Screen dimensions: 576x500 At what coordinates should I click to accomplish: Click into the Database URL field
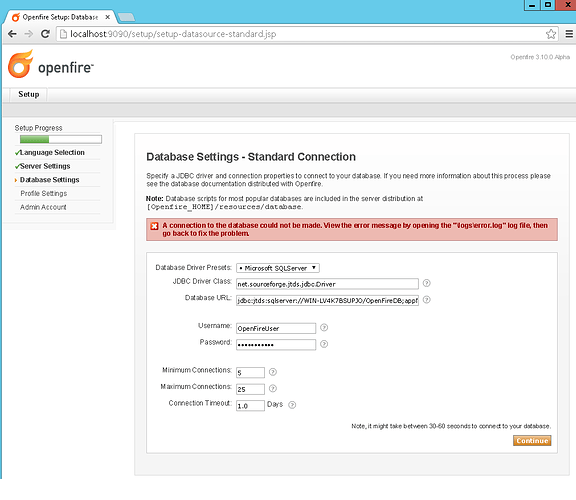pyautogui.click(x=327, y=301)
